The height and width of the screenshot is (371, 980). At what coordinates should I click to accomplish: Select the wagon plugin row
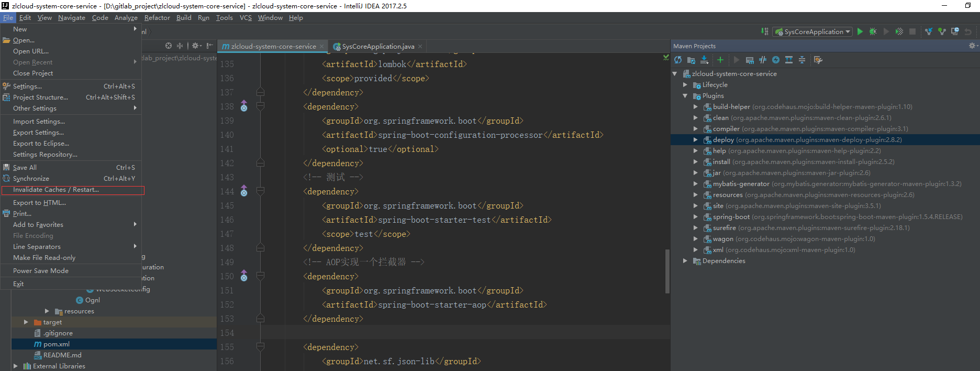pyautogui.click(x=825, y=239)
